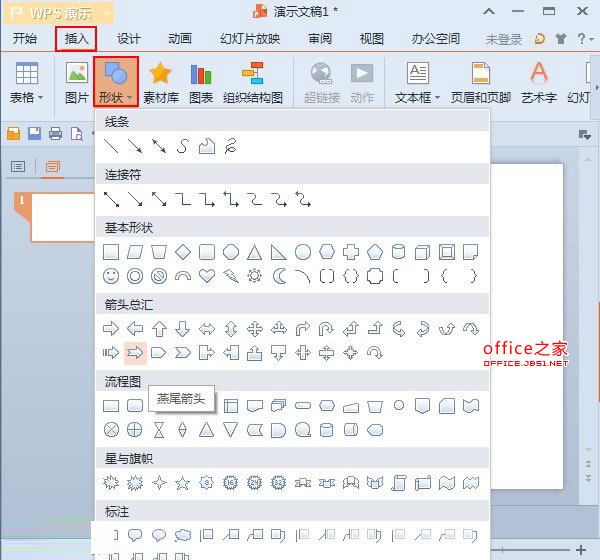Switch to the slide thumbnails pane tab

[x=52, y=166]
